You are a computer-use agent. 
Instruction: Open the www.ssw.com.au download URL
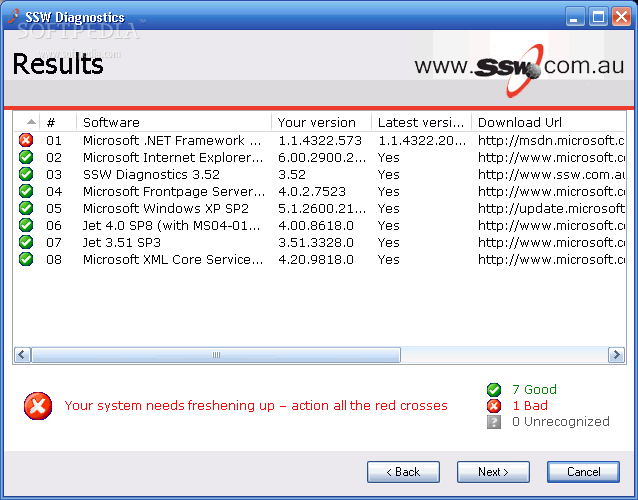(551, 175)
